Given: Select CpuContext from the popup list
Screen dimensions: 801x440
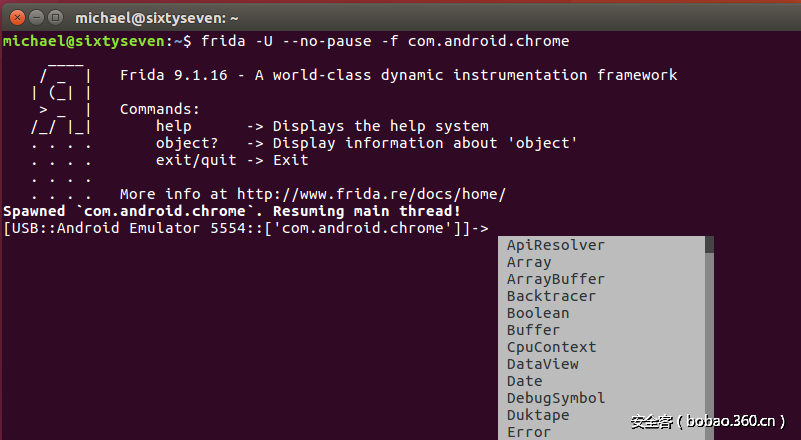Looking at the screenshot, I should pyautogui.click(x=551, y=347).
